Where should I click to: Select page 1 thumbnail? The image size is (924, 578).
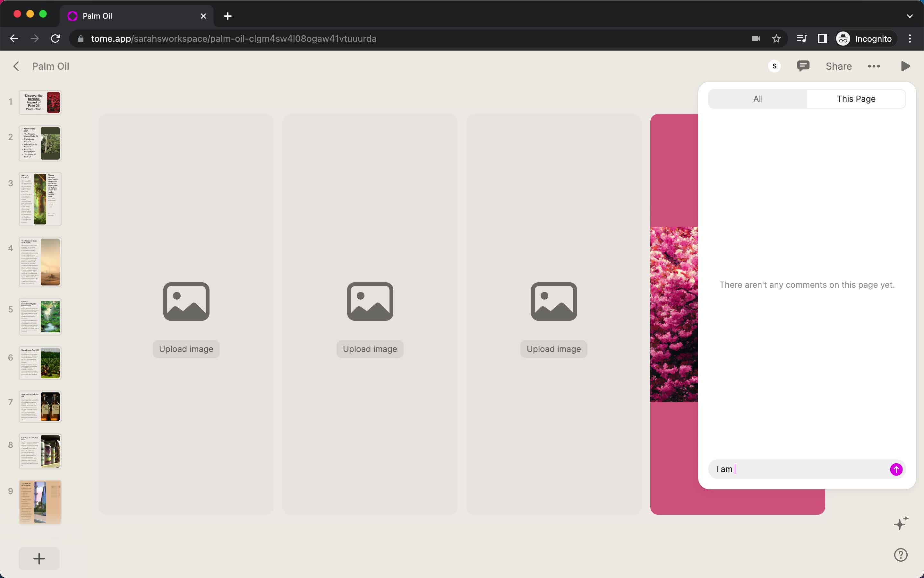click(40, 102)
